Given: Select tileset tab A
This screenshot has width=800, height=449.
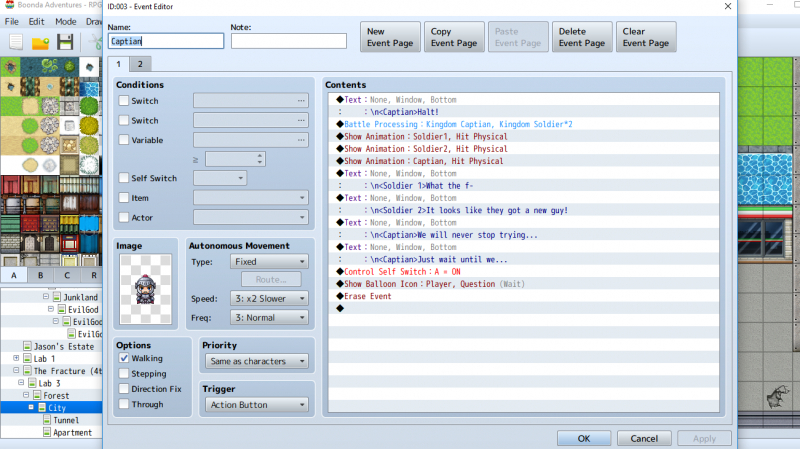Looking at the screenshot, I should pos(14,275).
